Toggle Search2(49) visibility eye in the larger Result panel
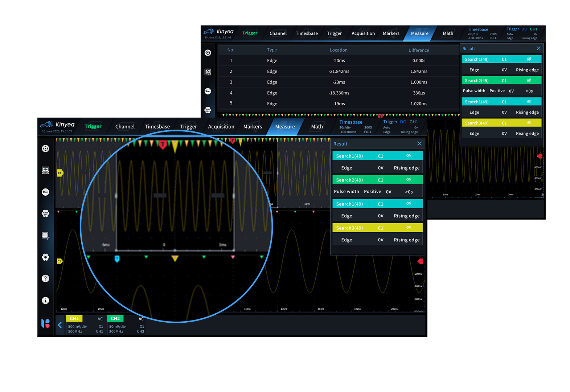Screen dimensions: 570x392 (x=409, y=180)
